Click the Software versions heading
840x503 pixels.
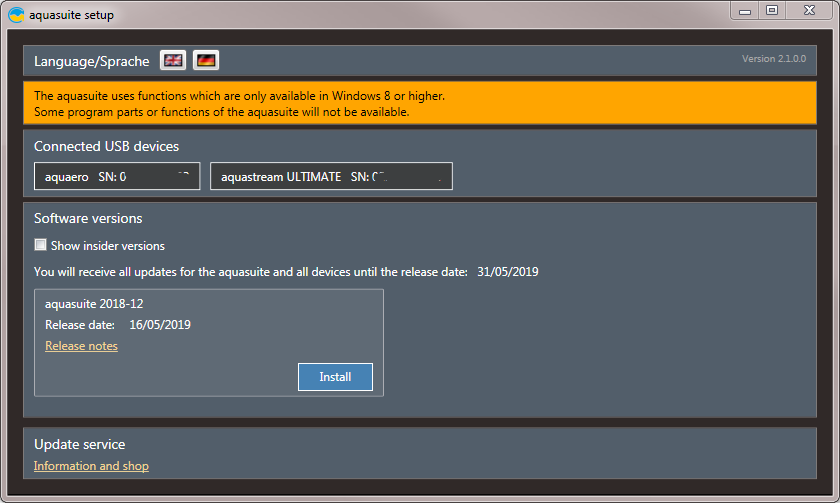pyautogui.click(x=88, y=219)
